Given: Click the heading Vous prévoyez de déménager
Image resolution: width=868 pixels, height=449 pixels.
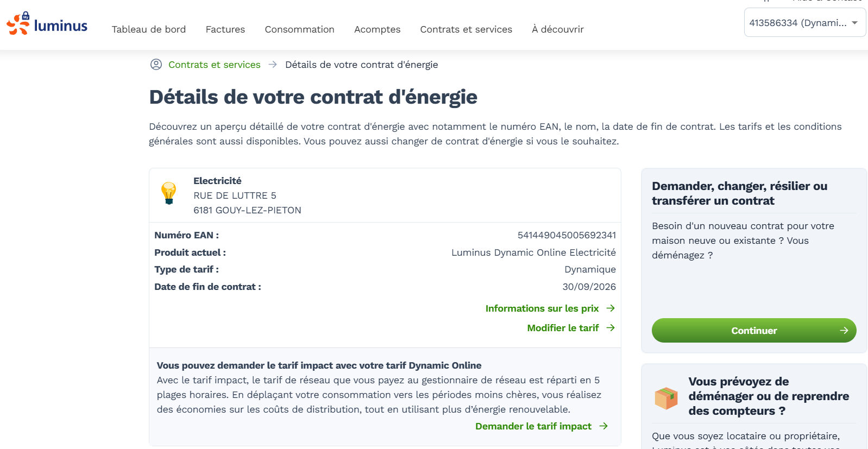Looking at the screenshot, I should pos(769,396).
